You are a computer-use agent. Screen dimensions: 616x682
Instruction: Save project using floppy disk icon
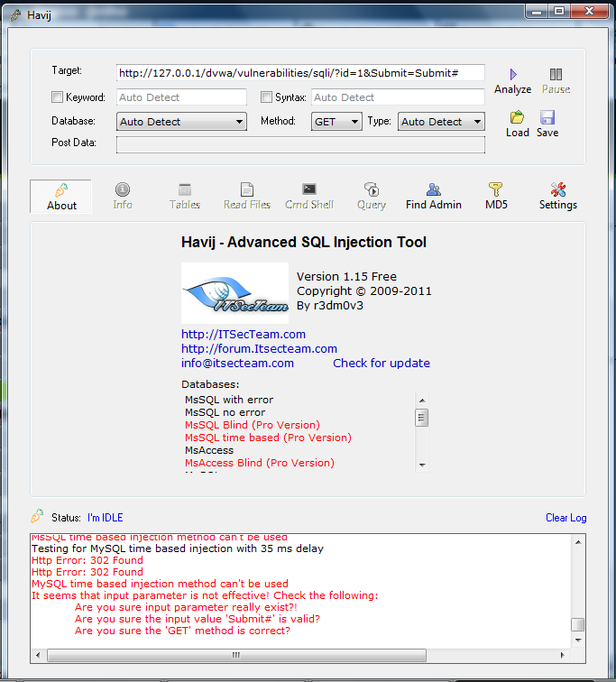[547, 117]
